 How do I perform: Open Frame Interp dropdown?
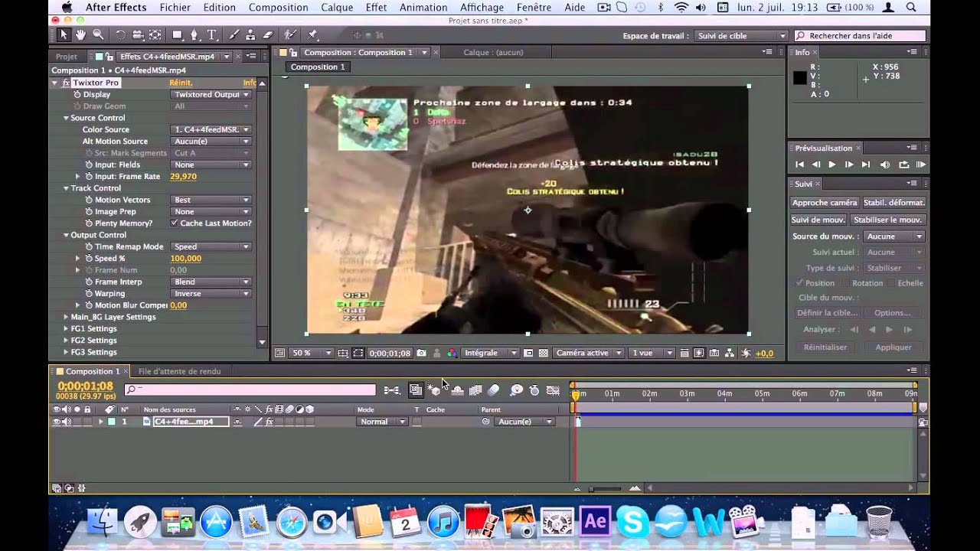click(211, 282)
